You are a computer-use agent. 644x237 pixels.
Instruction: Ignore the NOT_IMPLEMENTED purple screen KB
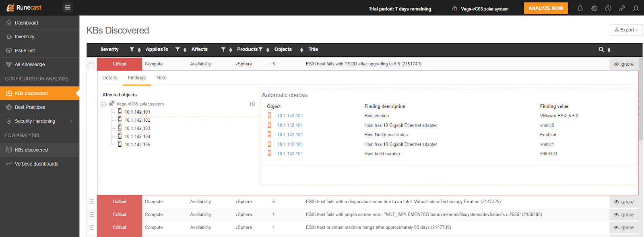click(624, 215)
